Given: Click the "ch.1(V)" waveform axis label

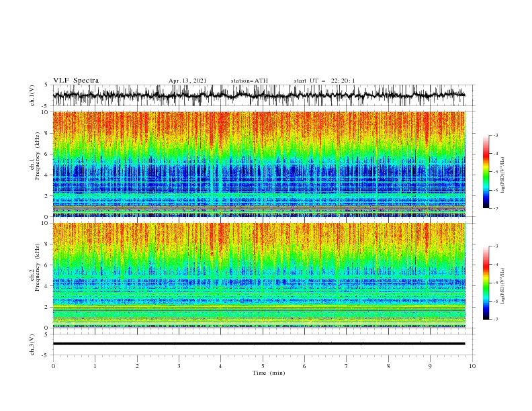Looking at the screenshot, I should click(x=32, y=95).
